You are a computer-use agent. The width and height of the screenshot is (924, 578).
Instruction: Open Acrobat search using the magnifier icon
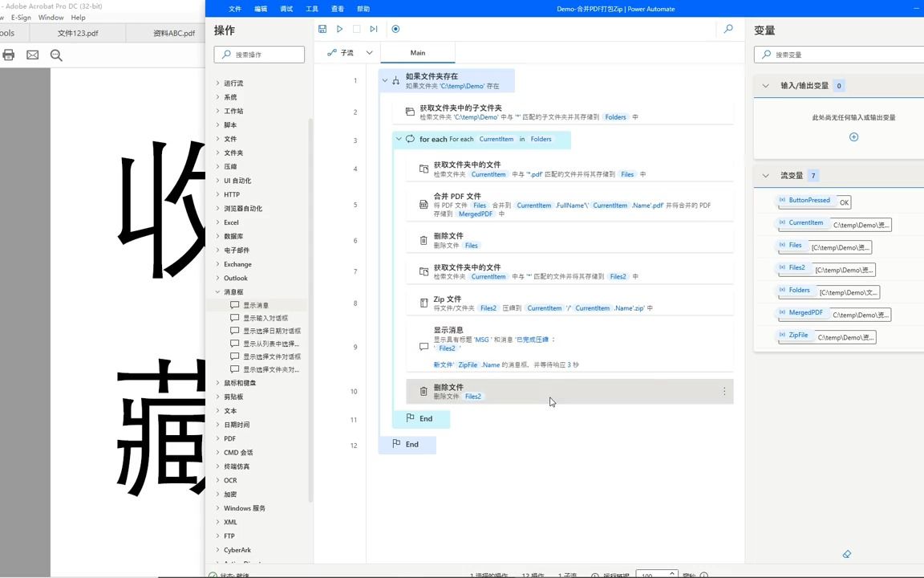click(56, 55)
